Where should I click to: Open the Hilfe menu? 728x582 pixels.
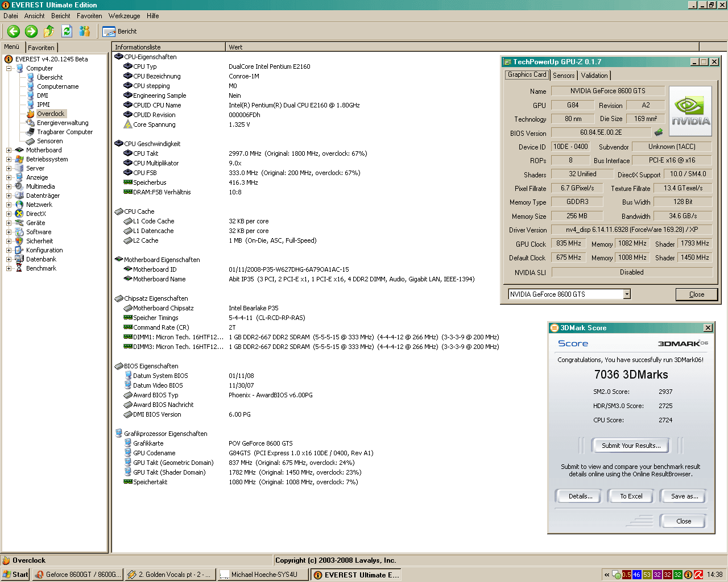[153, 16]
